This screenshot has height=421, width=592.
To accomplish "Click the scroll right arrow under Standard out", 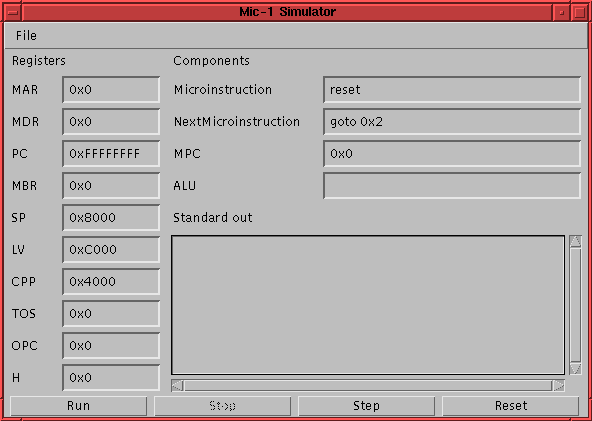I will (x=559, y=386).
